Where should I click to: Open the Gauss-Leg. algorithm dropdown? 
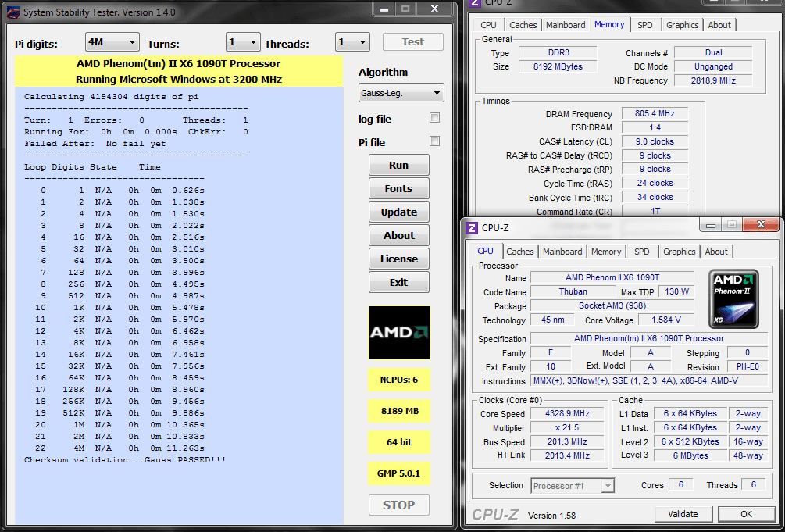401,93
